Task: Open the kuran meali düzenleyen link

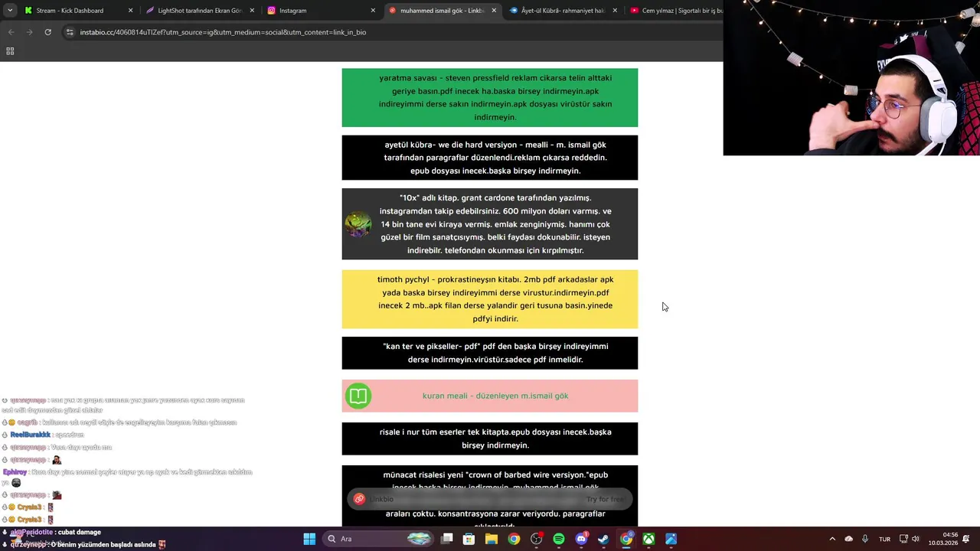Action: click(x=489, y=396)
